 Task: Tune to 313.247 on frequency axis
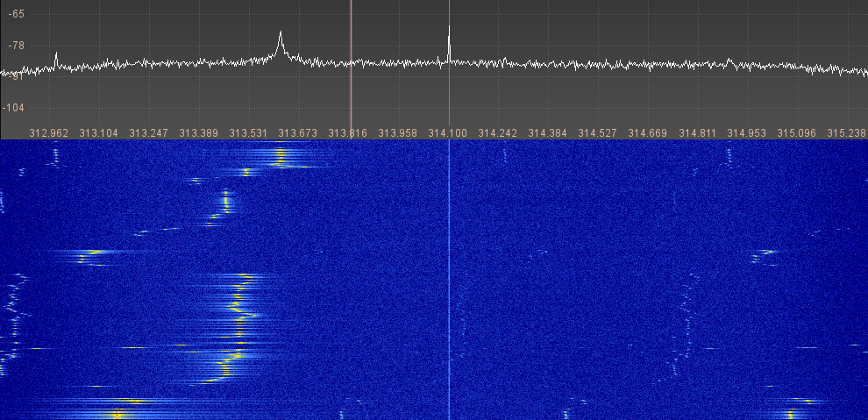[x=148, y=132]
